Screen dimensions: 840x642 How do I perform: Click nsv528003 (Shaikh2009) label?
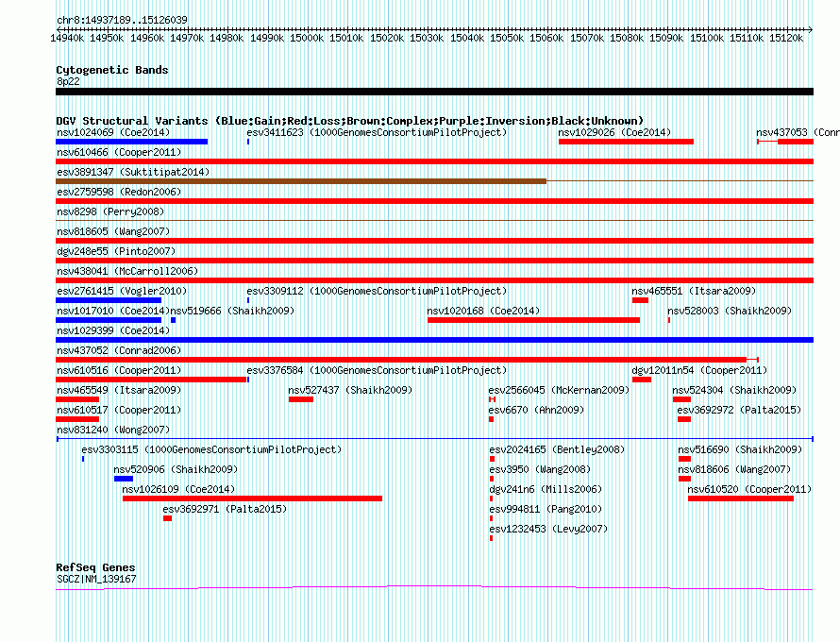pyautogui.click(x=730, y=311)
